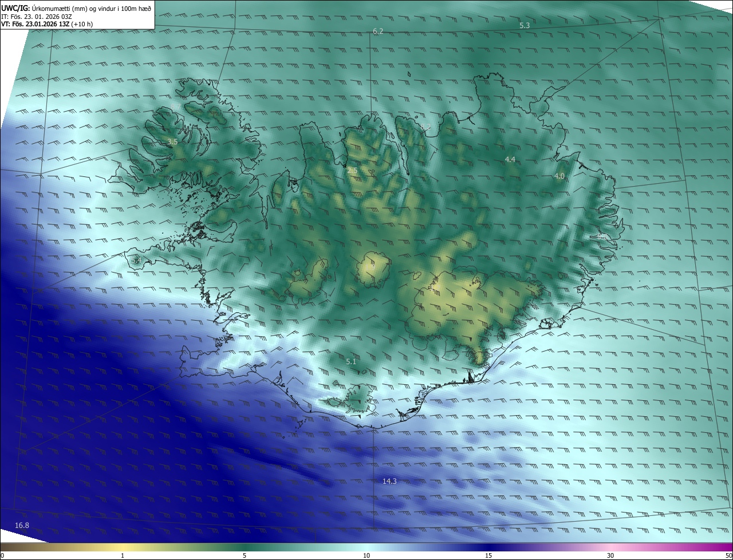Click the 5.4 value label on the map

(135, 261)
